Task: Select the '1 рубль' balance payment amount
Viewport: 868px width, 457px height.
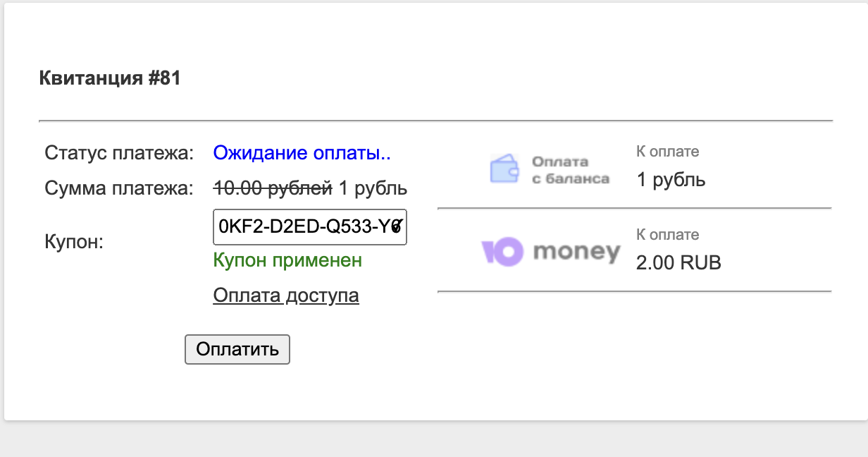Action: 671,180
